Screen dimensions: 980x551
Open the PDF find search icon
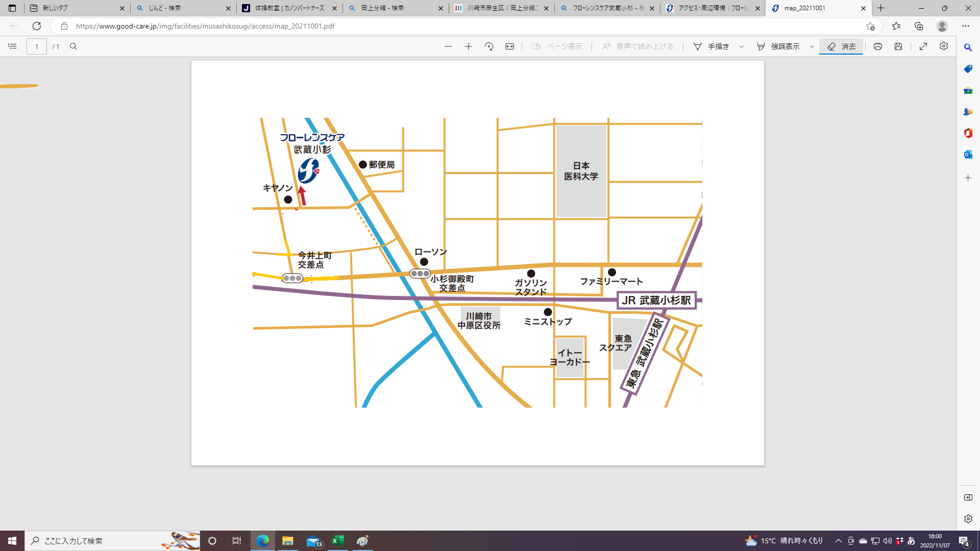[73, 46]
